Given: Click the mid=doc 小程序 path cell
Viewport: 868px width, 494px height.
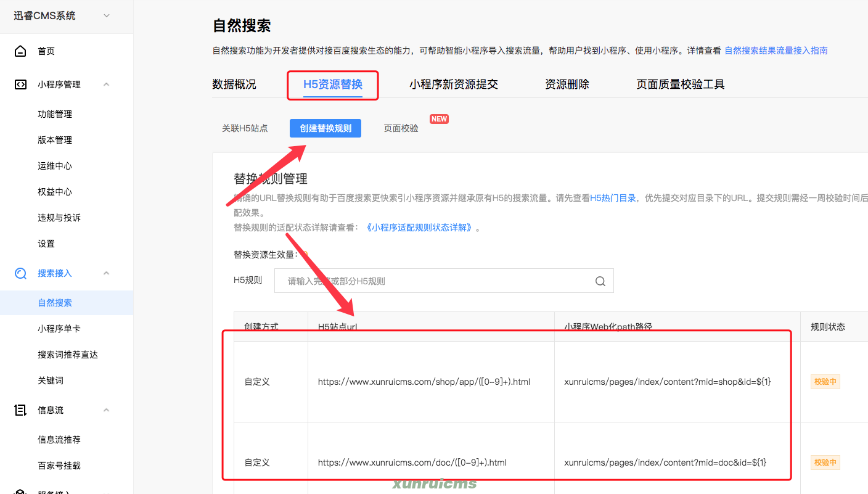Looking at the screenshot, I should (x=665, y=463).
